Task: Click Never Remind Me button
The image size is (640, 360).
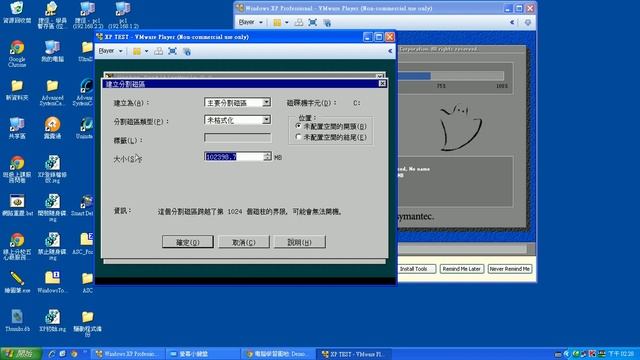Action: (x=509, y=269)
